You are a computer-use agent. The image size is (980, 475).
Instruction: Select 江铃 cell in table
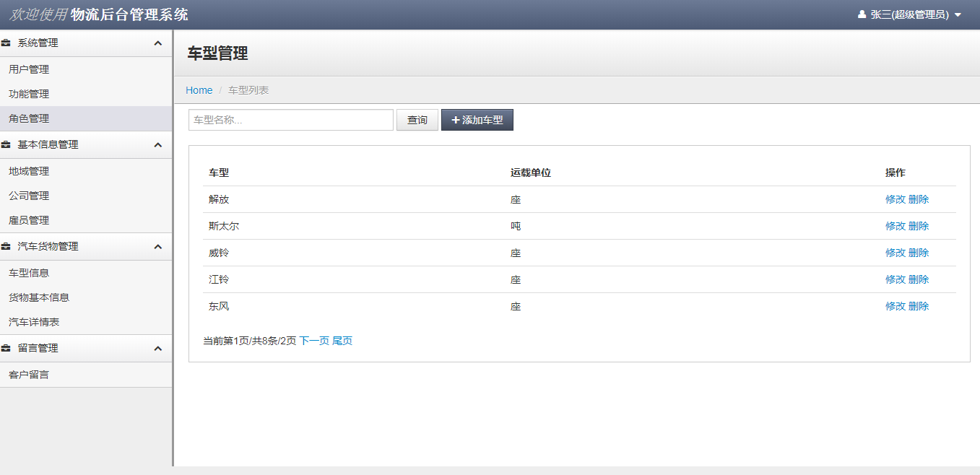tap(219, 279)
